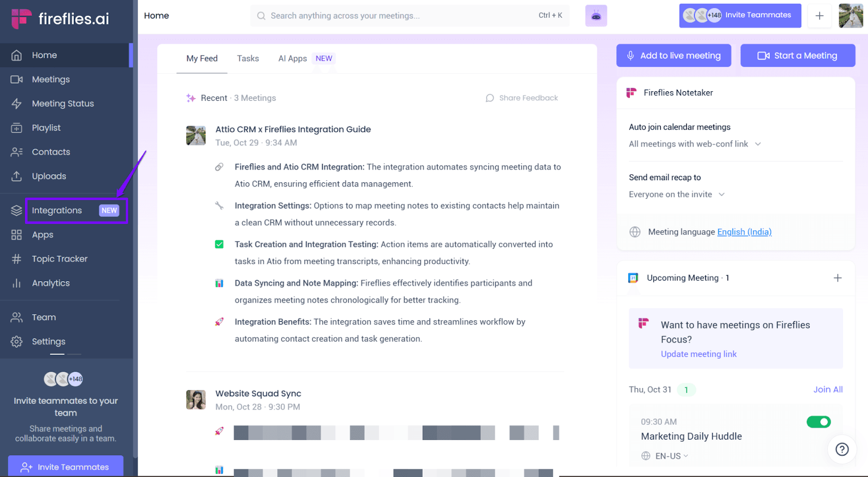Open Meeting Status lightning icon
The image size is (868, 477).
click(17, 104)
